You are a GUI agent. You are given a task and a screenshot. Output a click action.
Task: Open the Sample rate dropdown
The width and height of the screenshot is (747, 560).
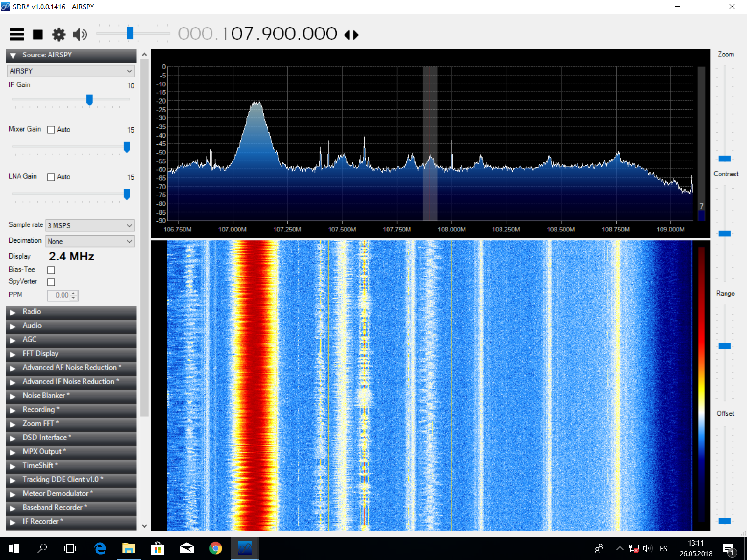tap(90, 225)
